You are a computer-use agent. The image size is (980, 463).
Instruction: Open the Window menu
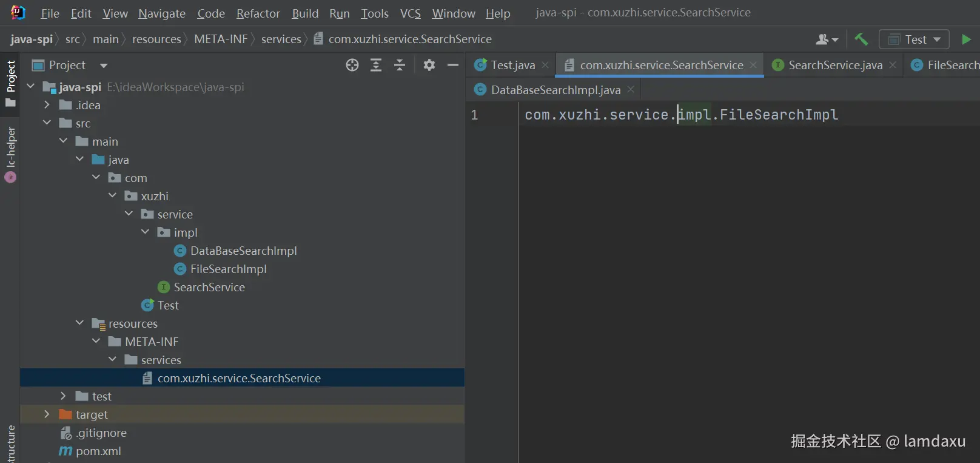coord(453,13)
